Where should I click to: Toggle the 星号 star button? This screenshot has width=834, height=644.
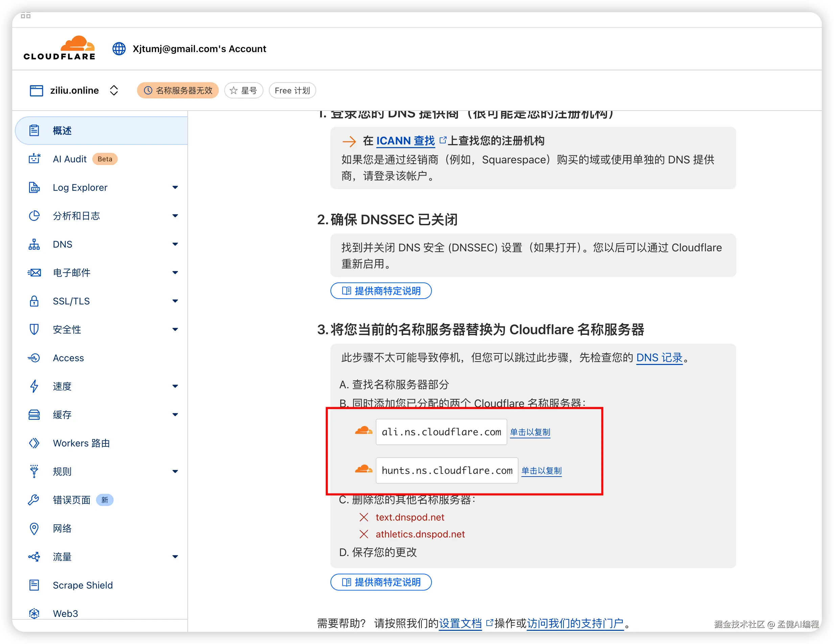click(244, 91)
